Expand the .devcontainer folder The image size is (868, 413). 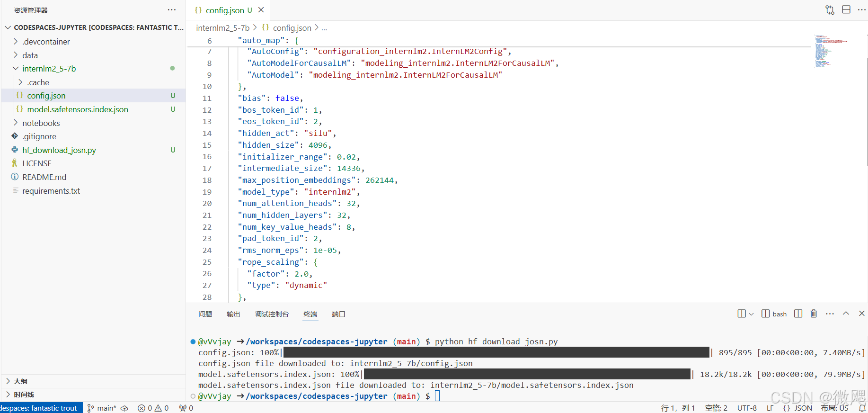coord(94,42)
